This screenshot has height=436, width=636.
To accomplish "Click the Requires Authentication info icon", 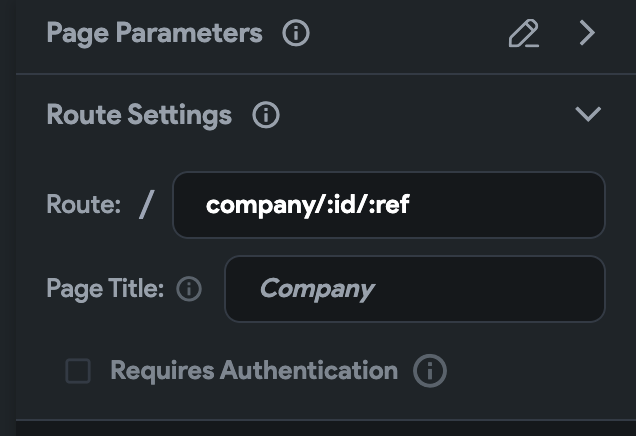I will [x=430, y=371].
